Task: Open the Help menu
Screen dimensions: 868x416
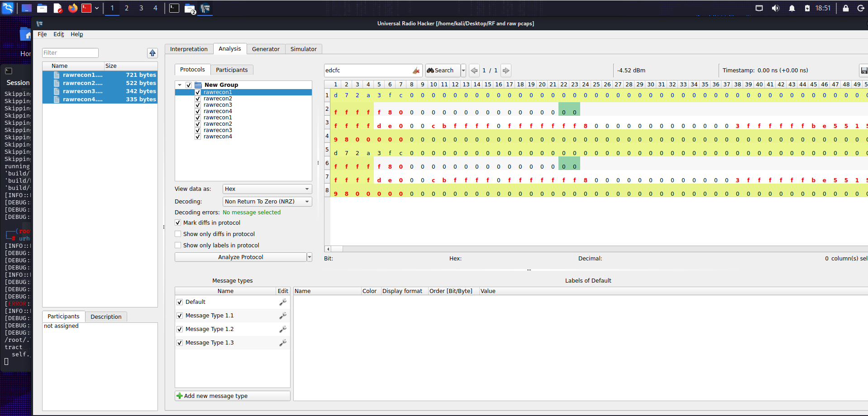Action: (x=77, y=34)
